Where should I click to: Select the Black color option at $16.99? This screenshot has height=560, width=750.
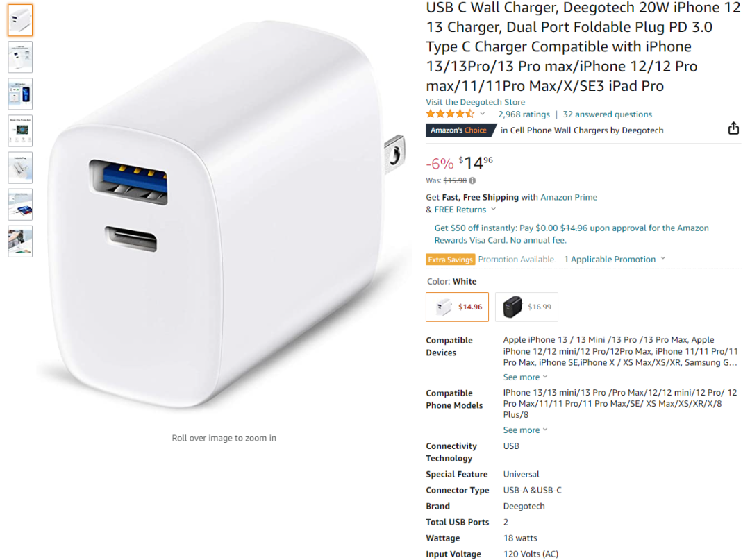526,307
